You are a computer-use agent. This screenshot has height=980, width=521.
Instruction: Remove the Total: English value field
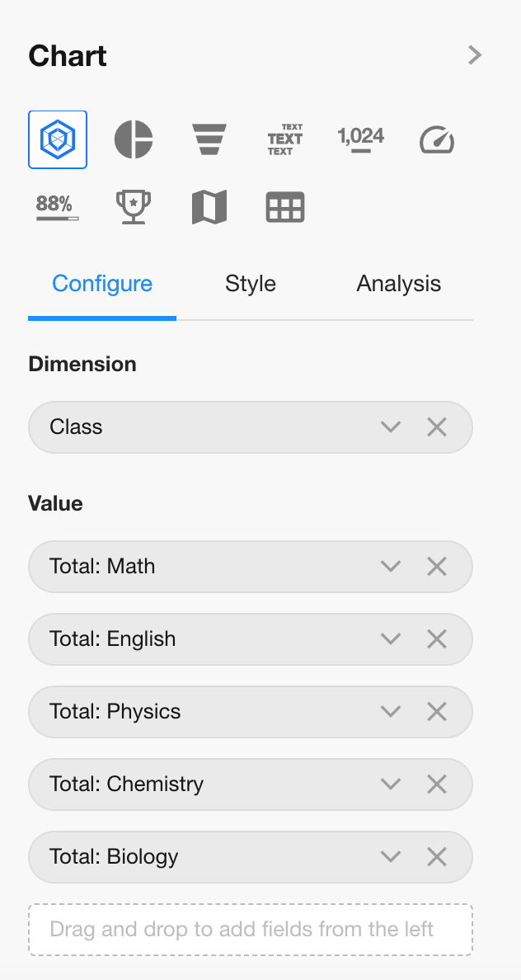point(437,638)
